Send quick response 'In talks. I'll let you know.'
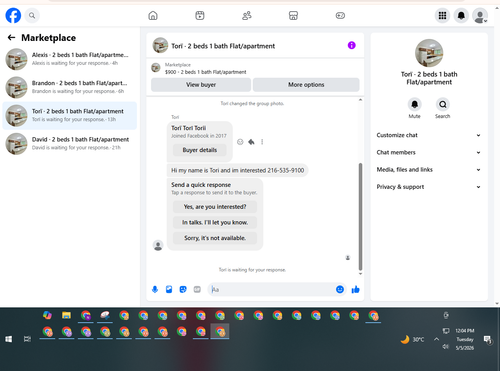This screenshot has width=500, height=371. (215, 222)
